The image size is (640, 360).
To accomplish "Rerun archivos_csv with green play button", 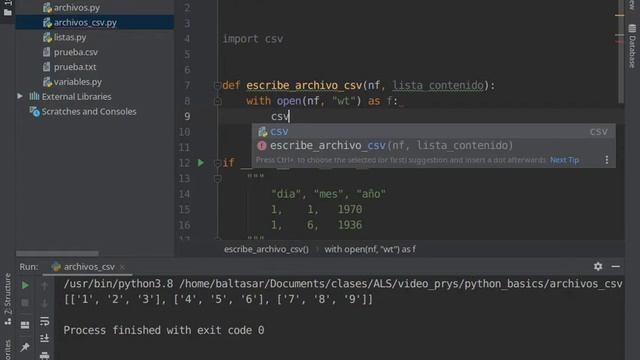I will point(25,285).
